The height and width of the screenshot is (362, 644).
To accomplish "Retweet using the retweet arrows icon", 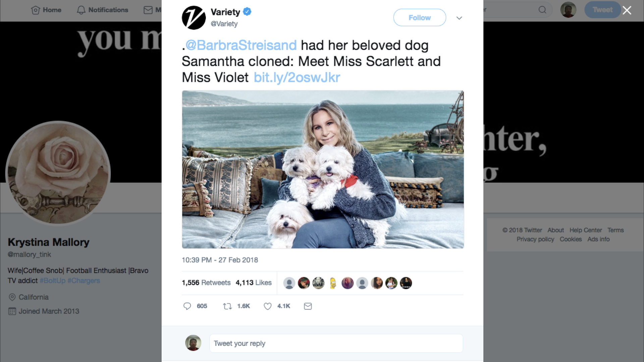I will (227, 306).
